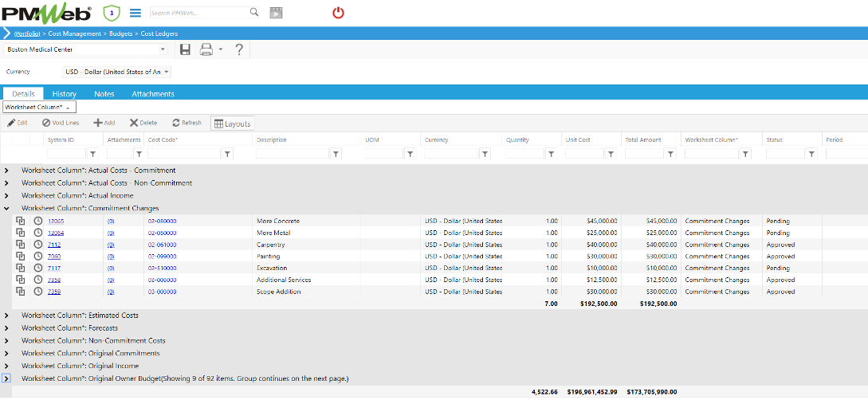
Task: Open the print options dropdown arrow
Action: tap(220, 49)
